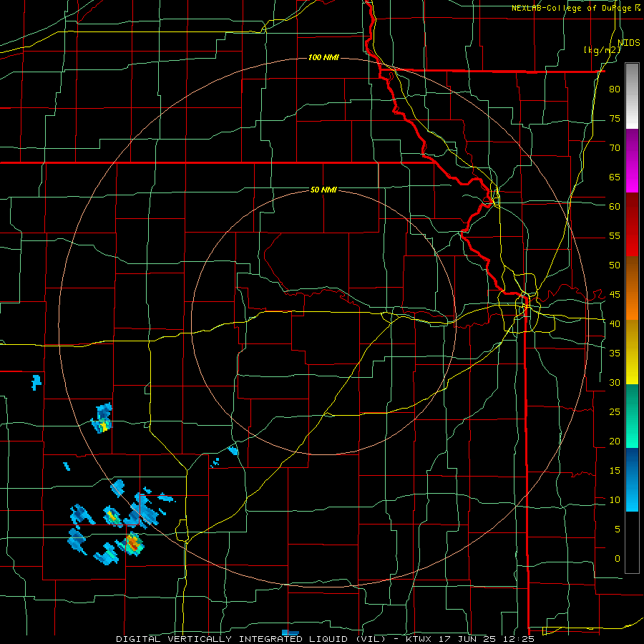Click the 40 value on the color scale
Image resolution: width=644 pixels, height=644 pixels.
click(x=615, y=324)
